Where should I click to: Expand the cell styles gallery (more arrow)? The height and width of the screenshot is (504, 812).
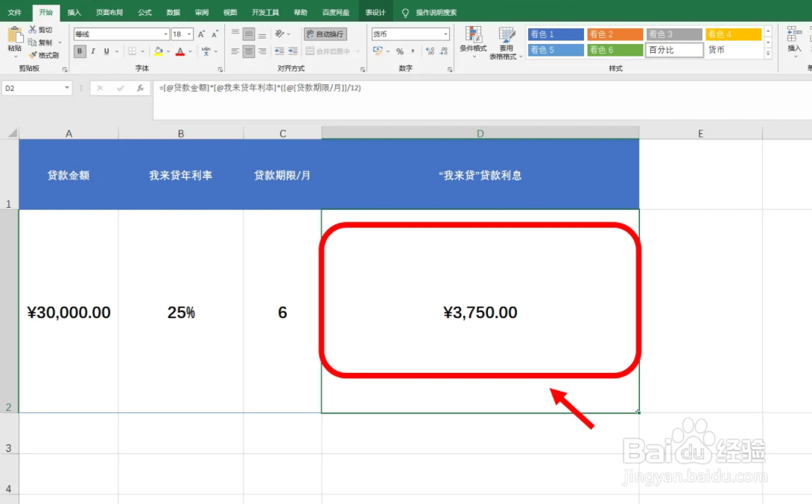[x=768, y=54]
